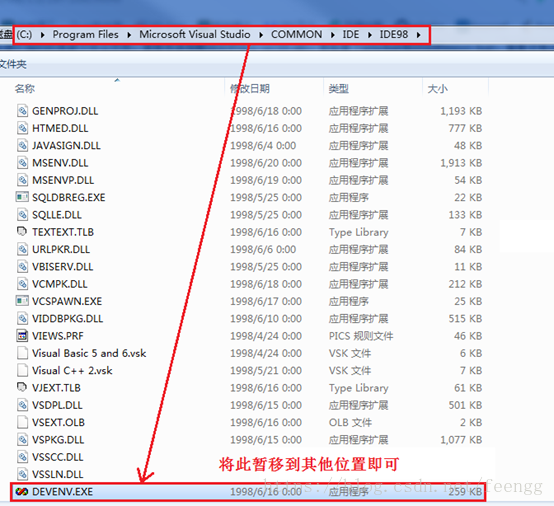Select the file name DEVENV.EXE
The width and height of the screenshot is (554, 506).
click(x=63, y=492)
